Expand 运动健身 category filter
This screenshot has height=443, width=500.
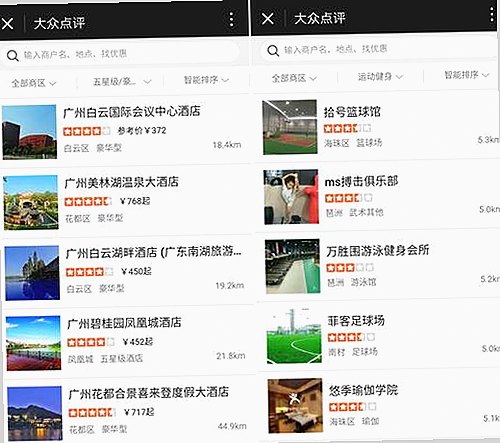[x=380, y=77]
